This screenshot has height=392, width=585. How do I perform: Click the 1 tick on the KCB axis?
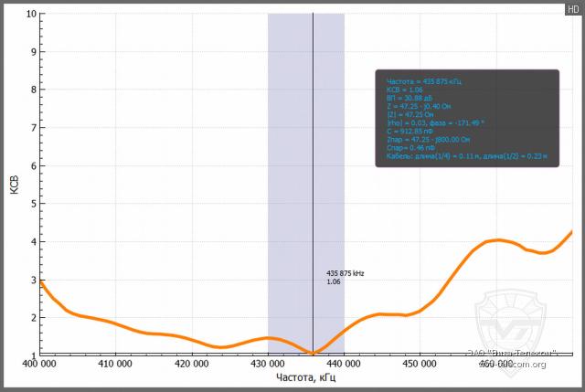(34, 355)
